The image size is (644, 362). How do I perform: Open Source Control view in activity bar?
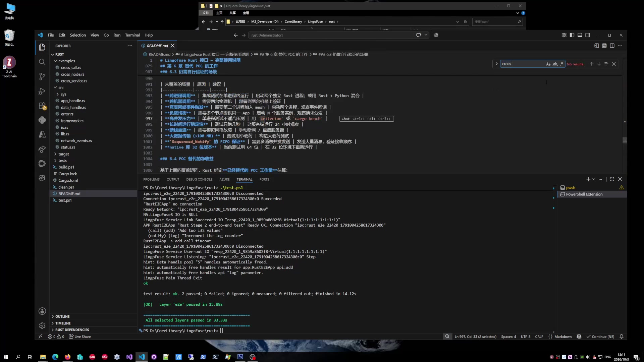point(42,76)
